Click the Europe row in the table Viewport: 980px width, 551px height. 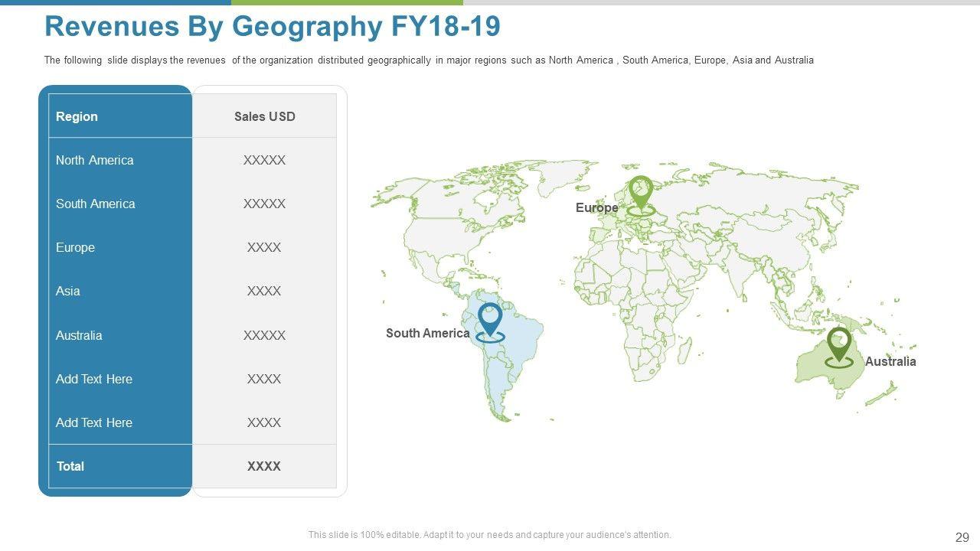pyautogui.click(x=75, y=247)
